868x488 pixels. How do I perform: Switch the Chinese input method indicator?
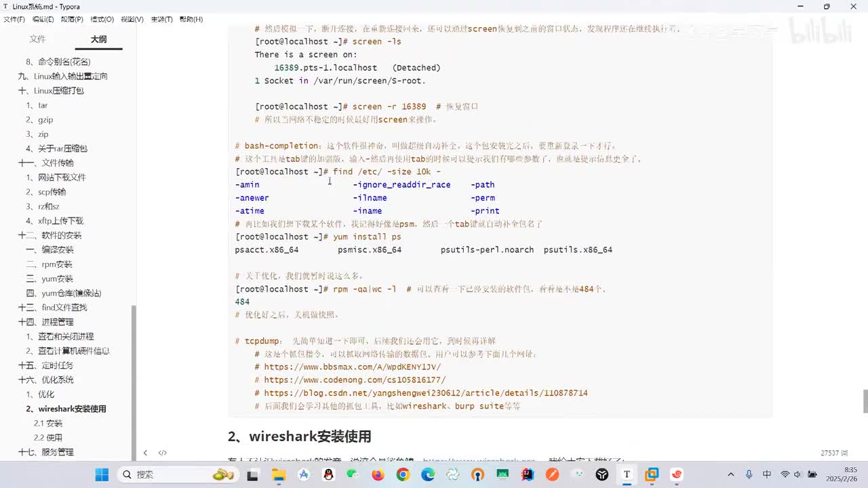tap(767, 474)
